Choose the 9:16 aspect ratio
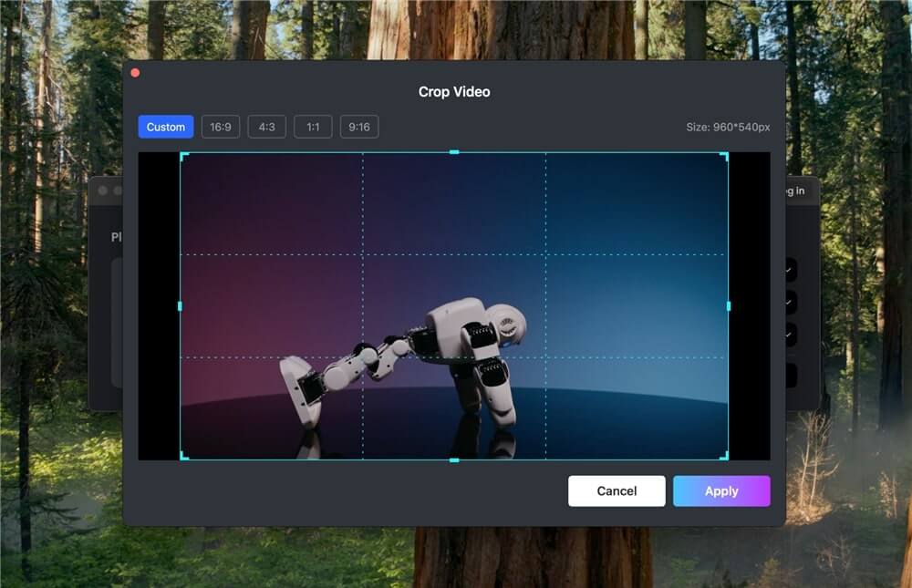The width and height of the screenshot is (912, 588). [358, 127]
